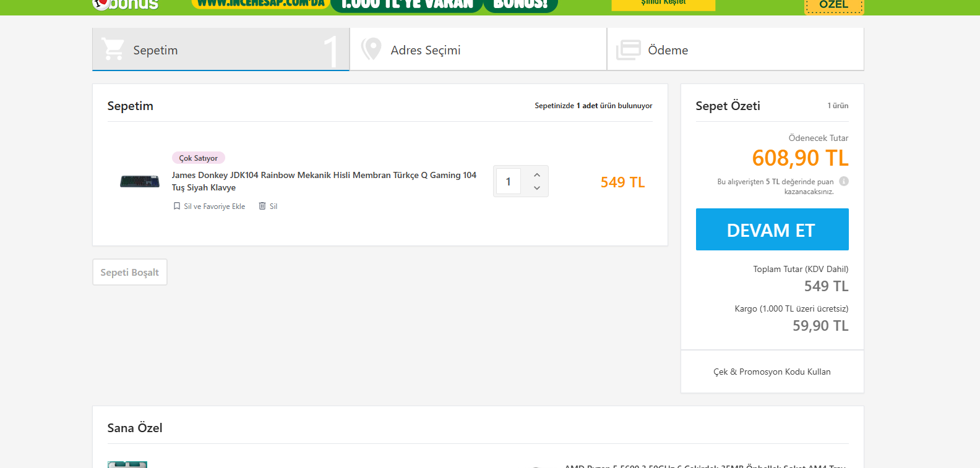Click the location pin icon for Adres Seçimi
The width and height of the screenshot is (980, 468).
point(371,49)
